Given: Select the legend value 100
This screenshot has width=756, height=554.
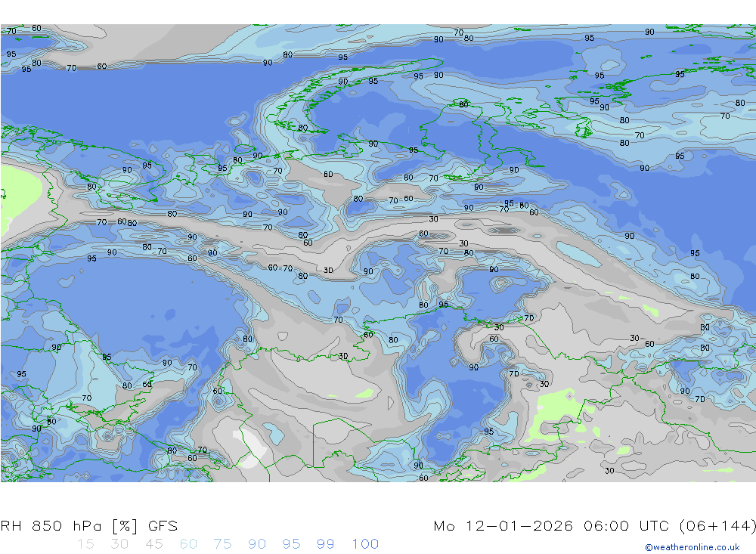Looking at the screenshot, I should click(365, 544).
